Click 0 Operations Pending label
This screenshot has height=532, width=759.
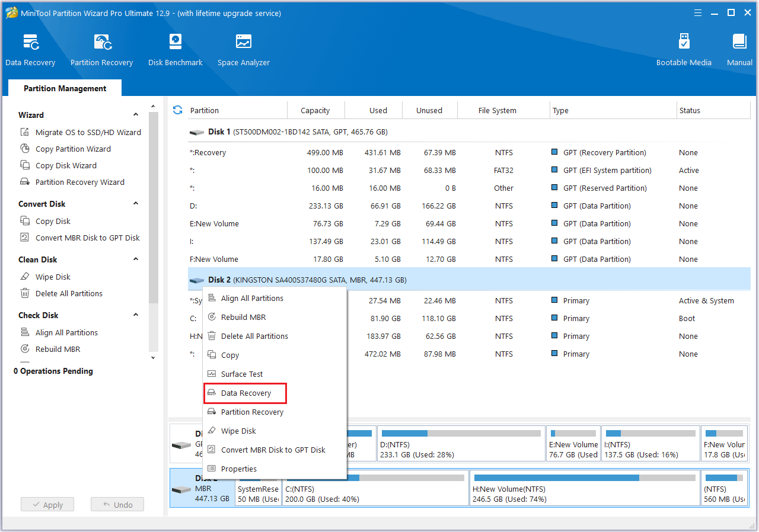[53, 371]
